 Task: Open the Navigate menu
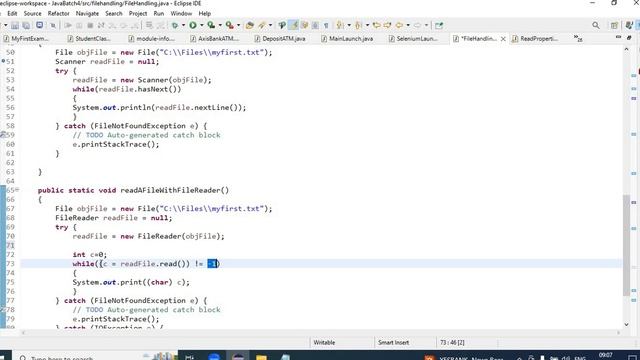[x=87, y=13]
